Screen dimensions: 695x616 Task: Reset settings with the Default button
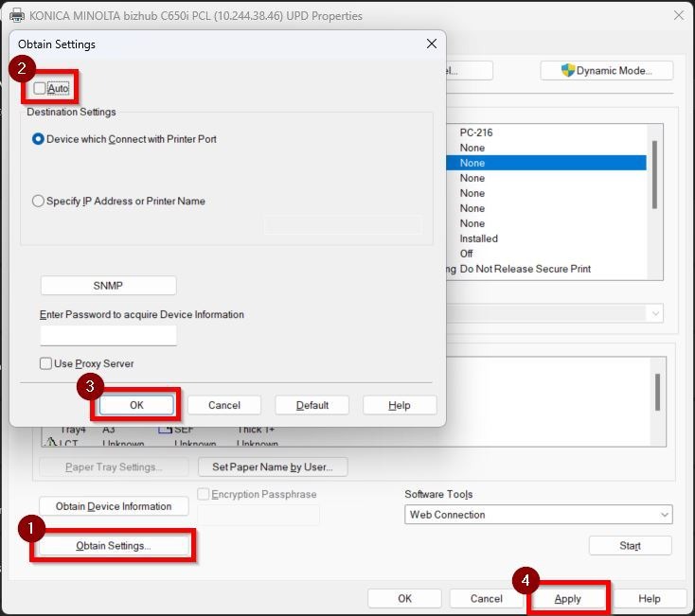pyautogui.click(x=312, y=405)
